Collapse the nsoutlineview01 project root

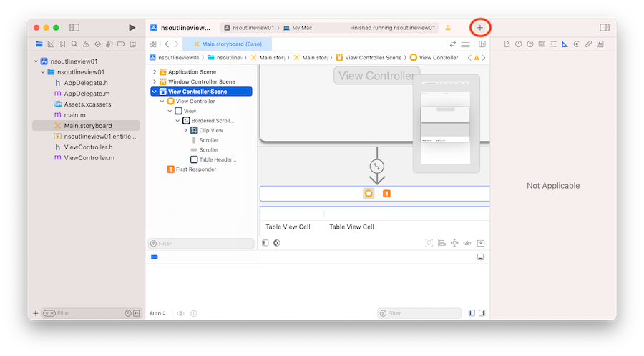tap(36, 61)
